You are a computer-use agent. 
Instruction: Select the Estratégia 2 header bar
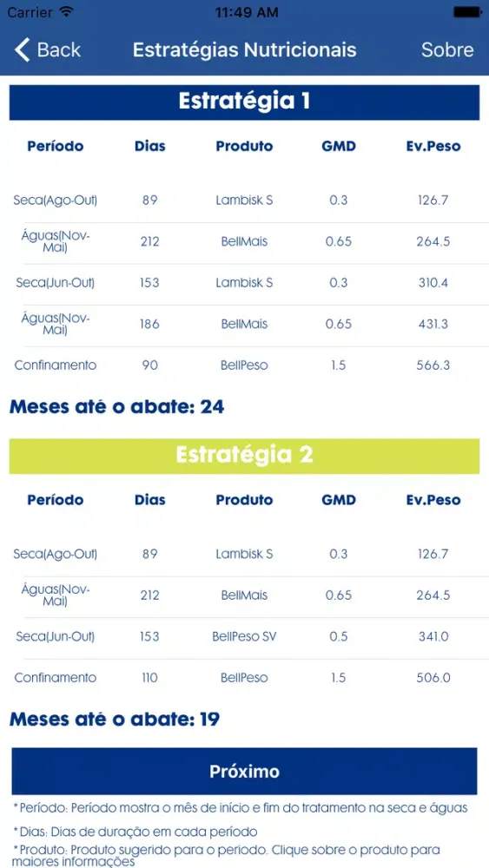coord(244,456)
